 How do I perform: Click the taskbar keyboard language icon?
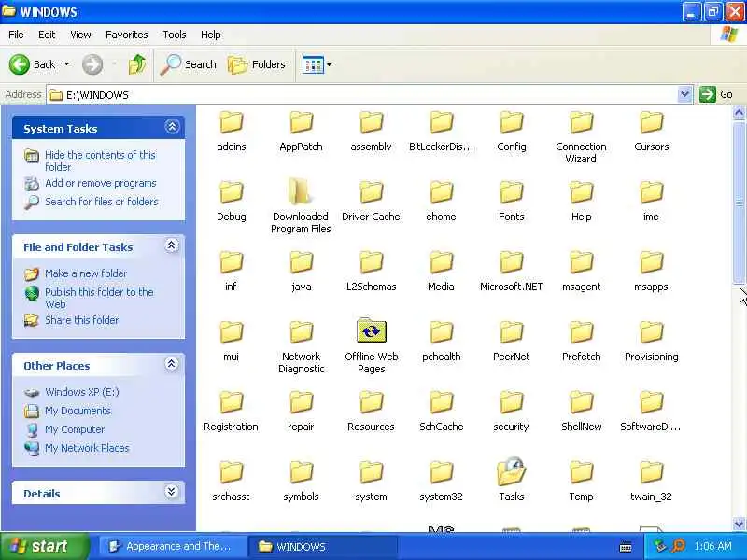(x=626, y=547)
